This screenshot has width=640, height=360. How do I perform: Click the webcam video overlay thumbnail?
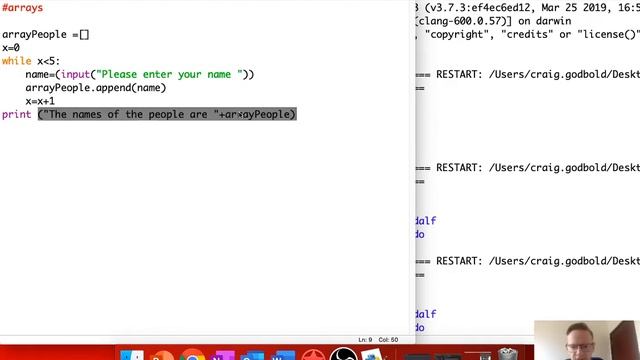587,340
